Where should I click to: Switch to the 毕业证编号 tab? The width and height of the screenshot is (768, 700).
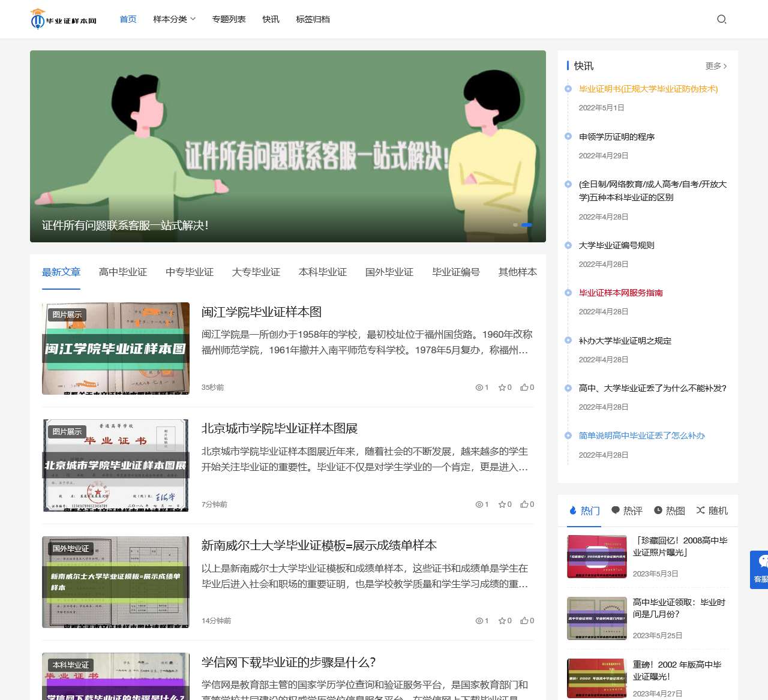[456, 272]
